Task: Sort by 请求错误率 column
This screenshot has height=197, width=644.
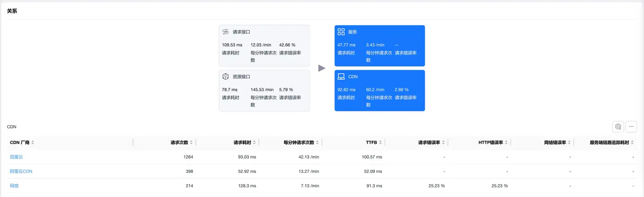Action: 443,143
